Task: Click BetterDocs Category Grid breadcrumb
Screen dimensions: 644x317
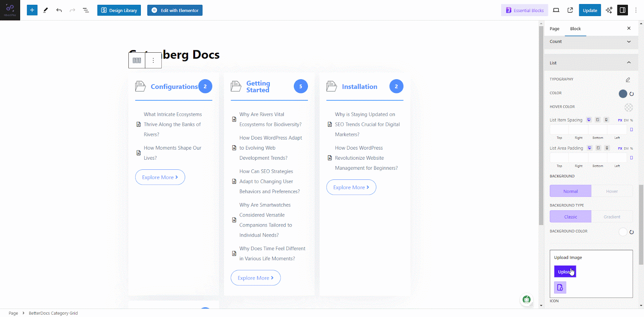Action: click(x=53, y=313)
